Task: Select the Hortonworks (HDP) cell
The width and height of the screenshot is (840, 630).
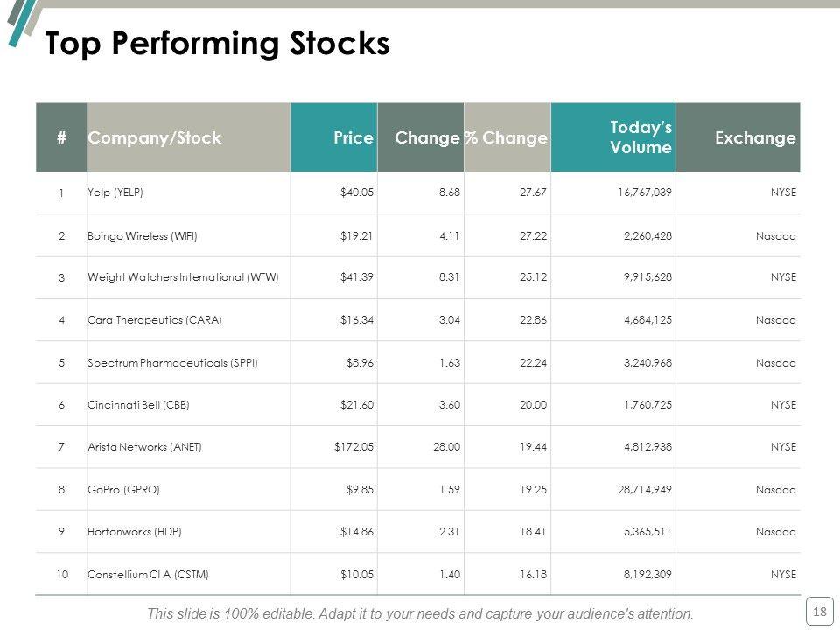Action: 135,532
